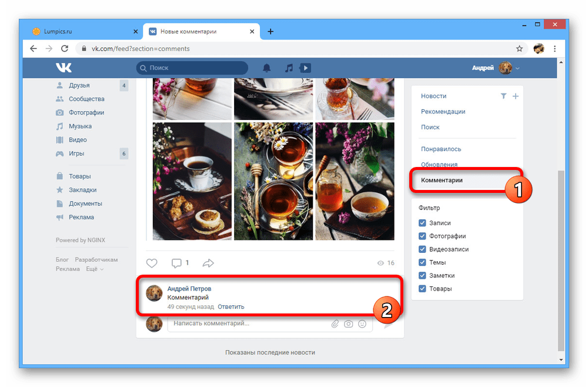The width and height of the screenshot is (588, 387).
Task: Click the Написать комментарий input field
Action: tap(247, 323)
